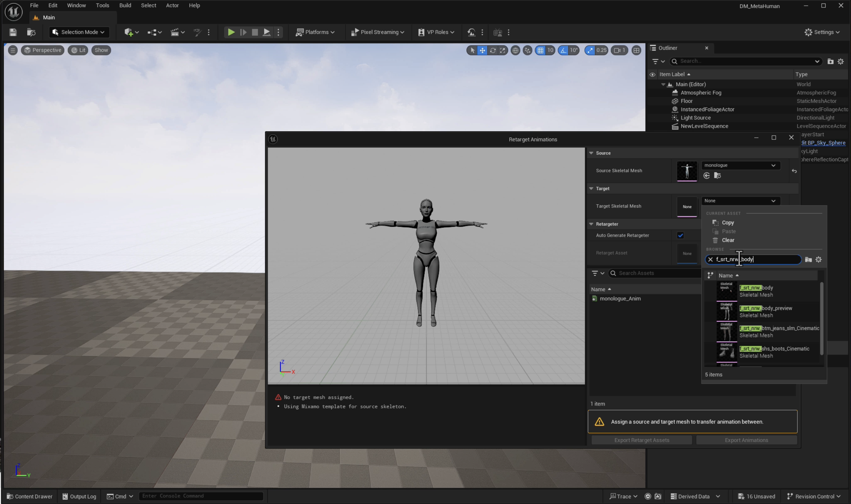
Task: Collapse the Retargeter section
Action: coord(591,224)
